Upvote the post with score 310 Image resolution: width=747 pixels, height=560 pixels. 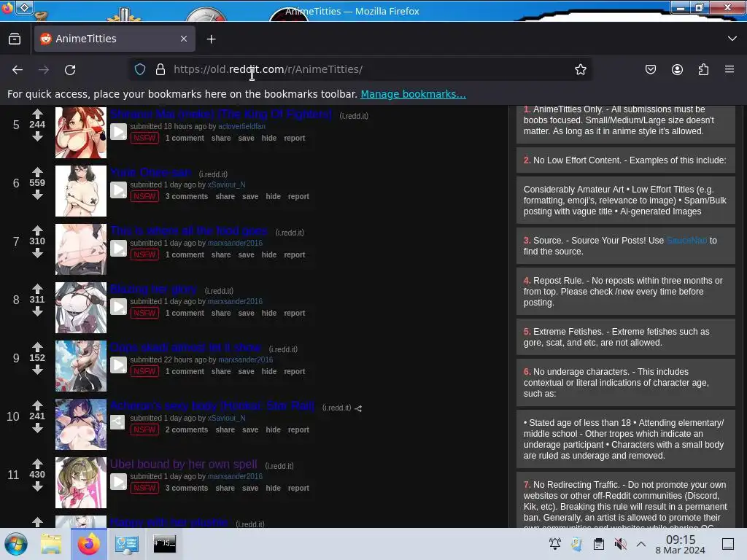point(37,230)
